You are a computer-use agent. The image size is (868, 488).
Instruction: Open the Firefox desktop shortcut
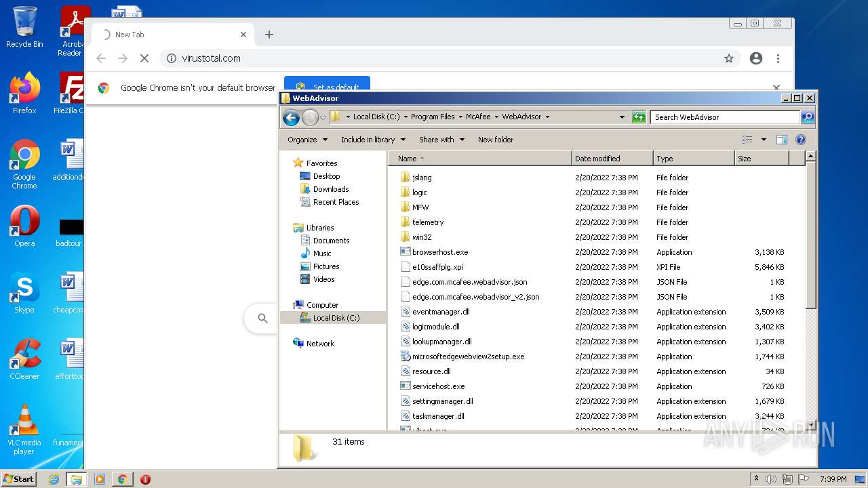(x=24, y=94)
